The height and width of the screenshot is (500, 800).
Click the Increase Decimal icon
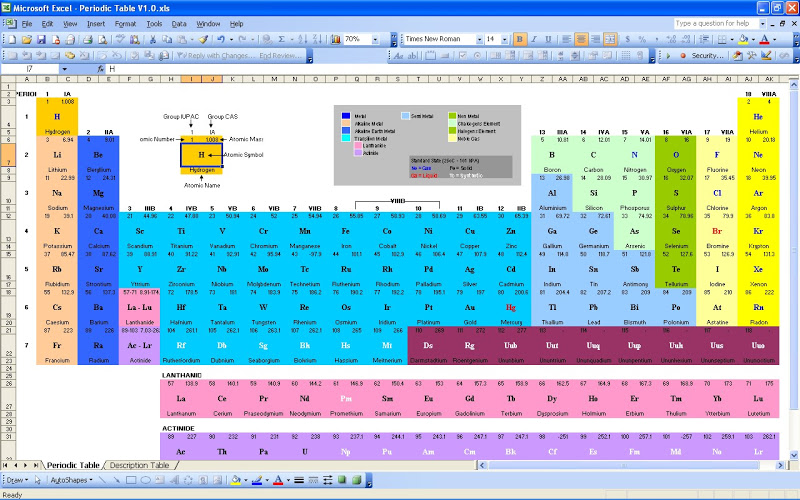671,39
